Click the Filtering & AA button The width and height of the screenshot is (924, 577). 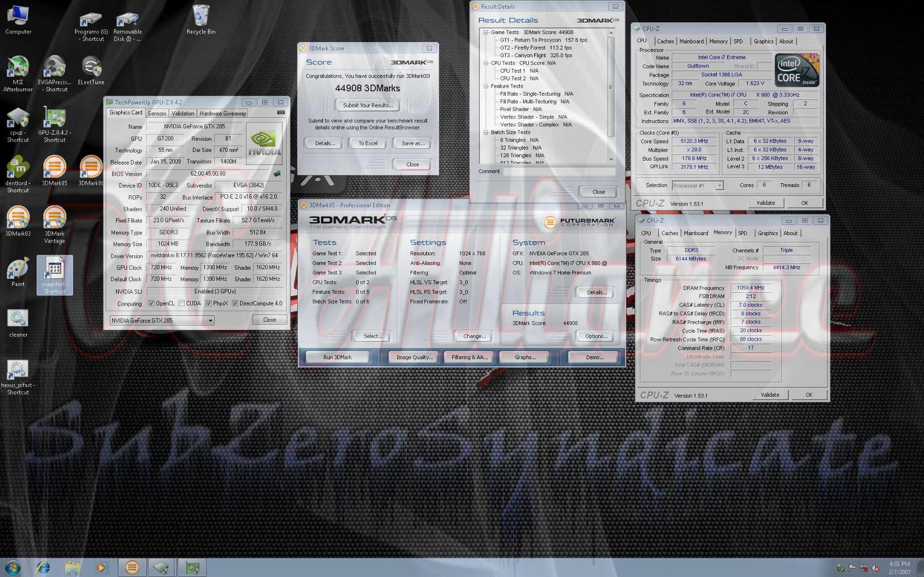click(x=470, y=358)
